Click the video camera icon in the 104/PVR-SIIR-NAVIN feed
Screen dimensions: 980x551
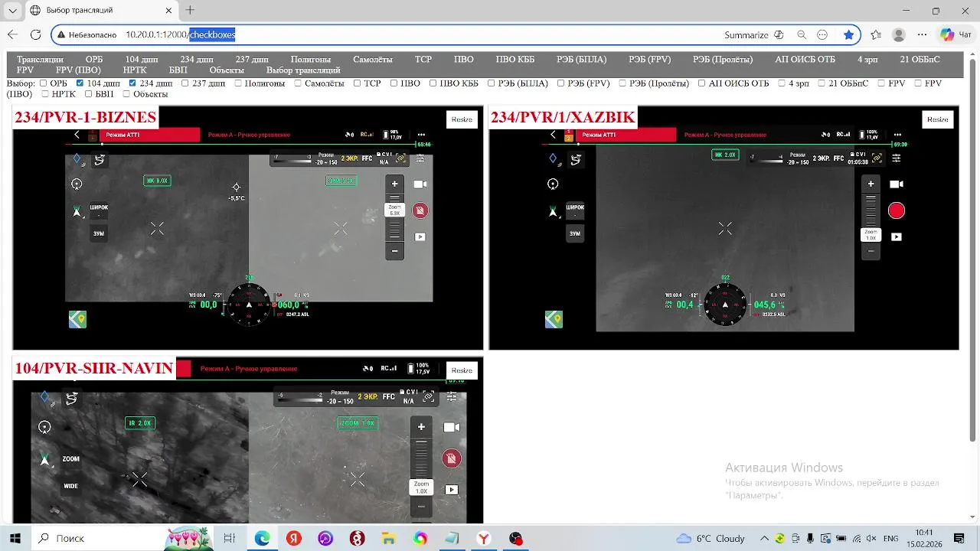point(452,427)
